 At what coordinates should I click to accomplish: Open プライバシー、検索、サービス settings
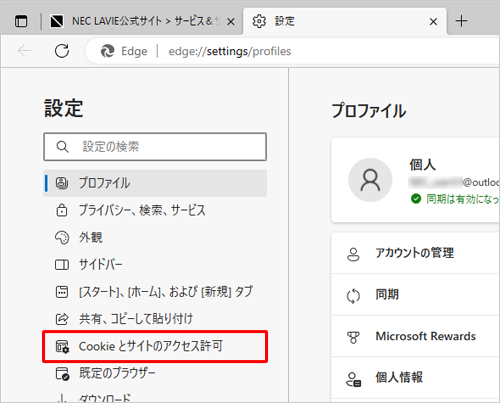(x=155, y=210)
